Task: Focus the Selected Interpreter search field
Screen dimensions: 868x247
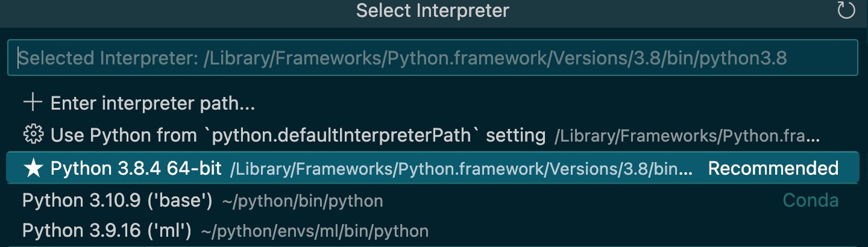Action: tap(432, 58)
